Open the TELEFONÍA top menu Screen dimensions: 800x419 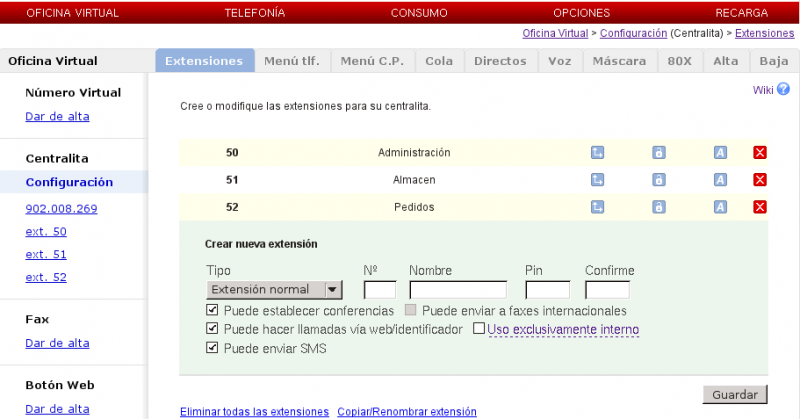click(255, 13)
